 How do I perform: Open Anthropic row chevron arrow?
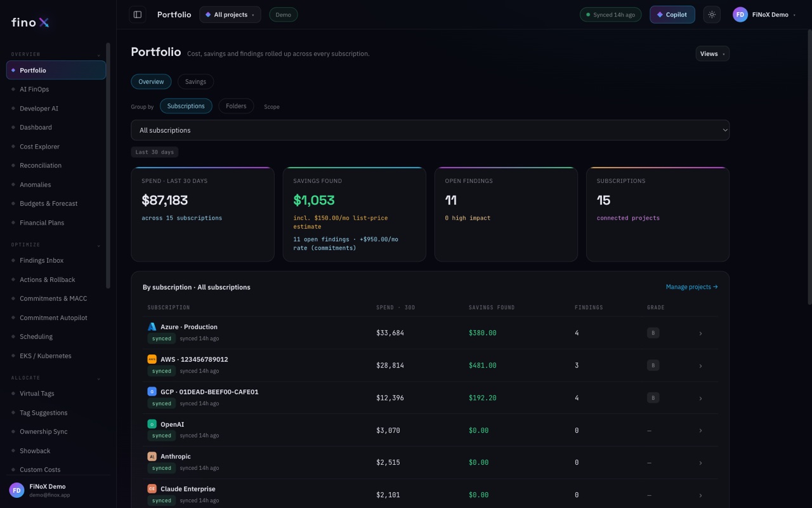point(700,463)
